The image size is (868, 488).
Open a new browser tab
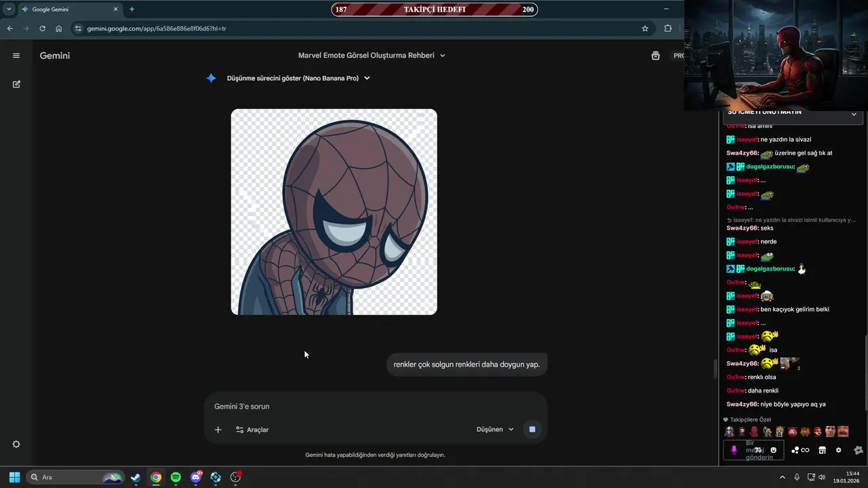coord(132,9)
